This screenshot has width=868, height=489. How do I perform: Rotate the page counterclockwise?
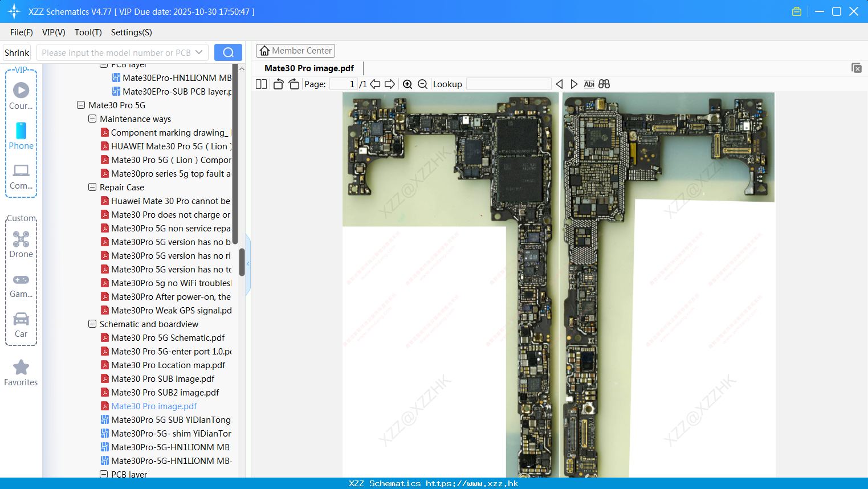278,84
